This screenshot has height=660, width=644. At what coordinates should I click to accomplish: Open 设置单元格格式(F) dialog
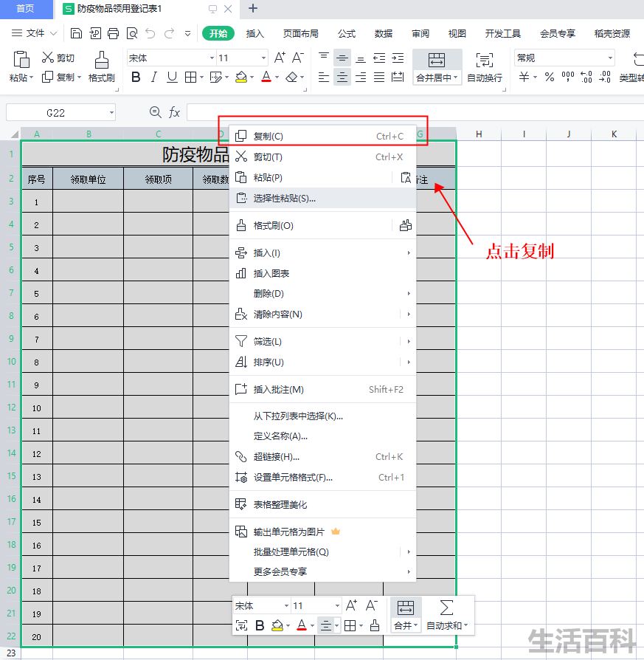(322, 478)
